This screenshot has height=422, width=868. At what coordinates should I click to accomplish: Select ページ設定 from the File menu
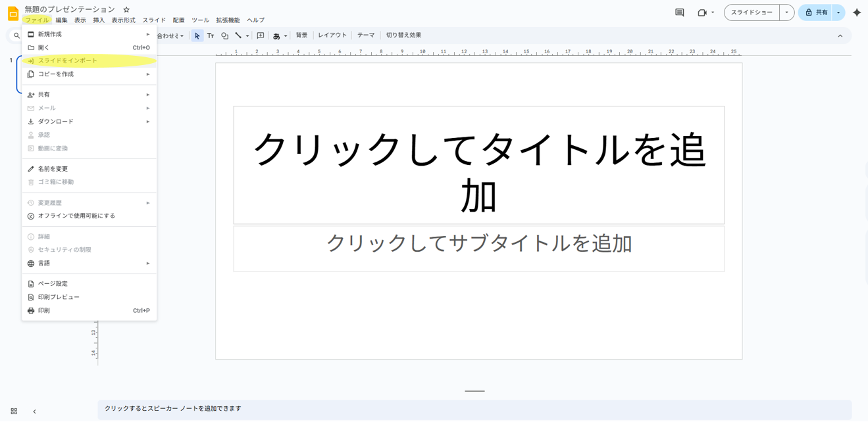click(53, 284)
